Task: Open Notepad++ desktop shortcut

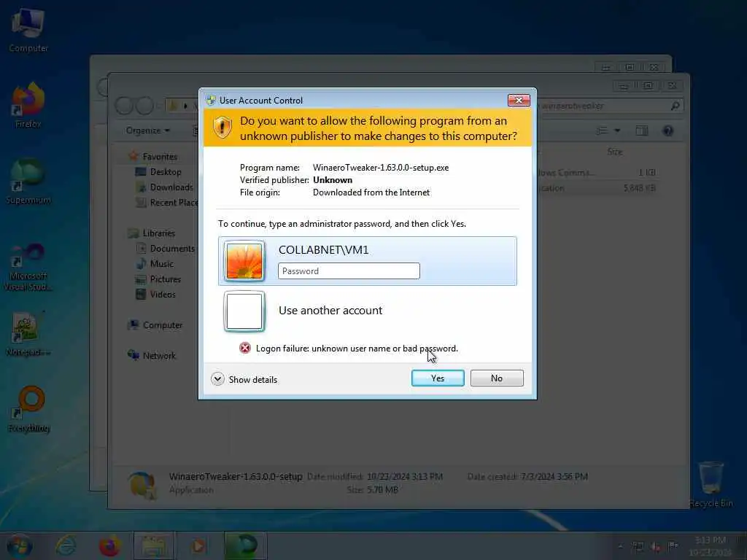Action: (28, 333)
